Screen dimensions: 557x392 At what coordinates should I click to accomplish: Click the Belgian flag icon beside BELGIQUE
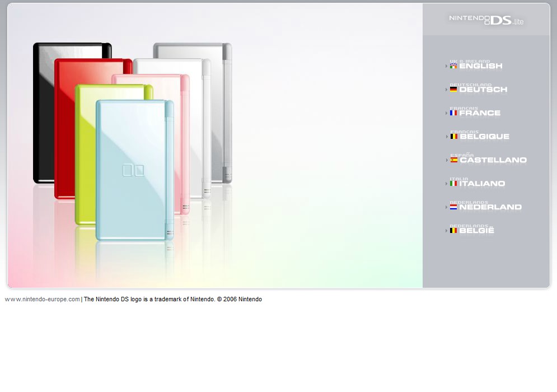click(x=454, y=136)
